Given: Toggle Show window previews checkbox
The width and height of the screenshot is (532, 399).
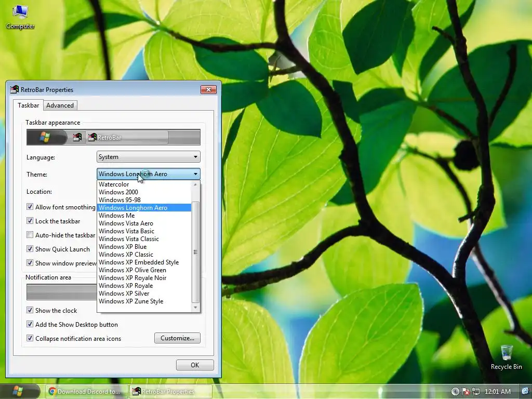Looking at the screenshot, I should (30, 262).
